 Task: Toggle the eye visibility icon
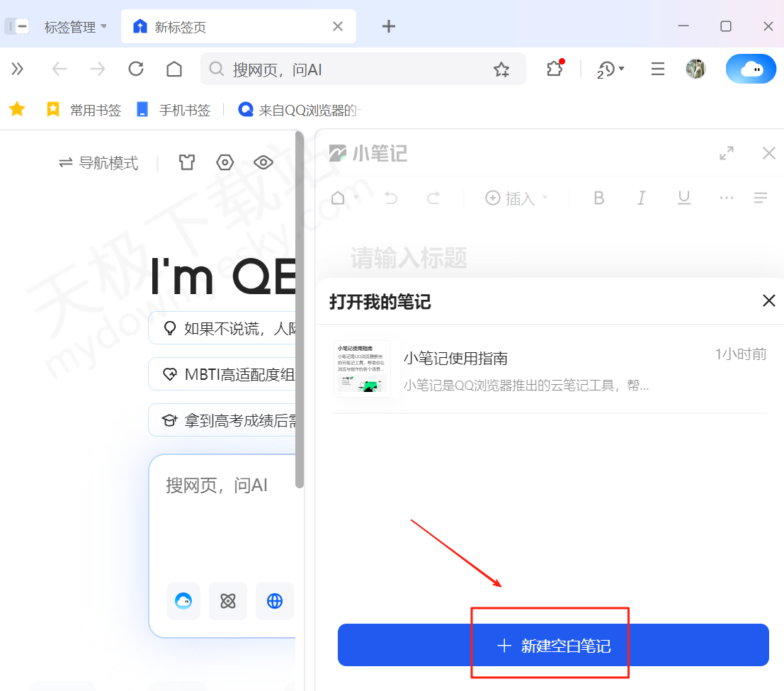[x=263, y=162]
